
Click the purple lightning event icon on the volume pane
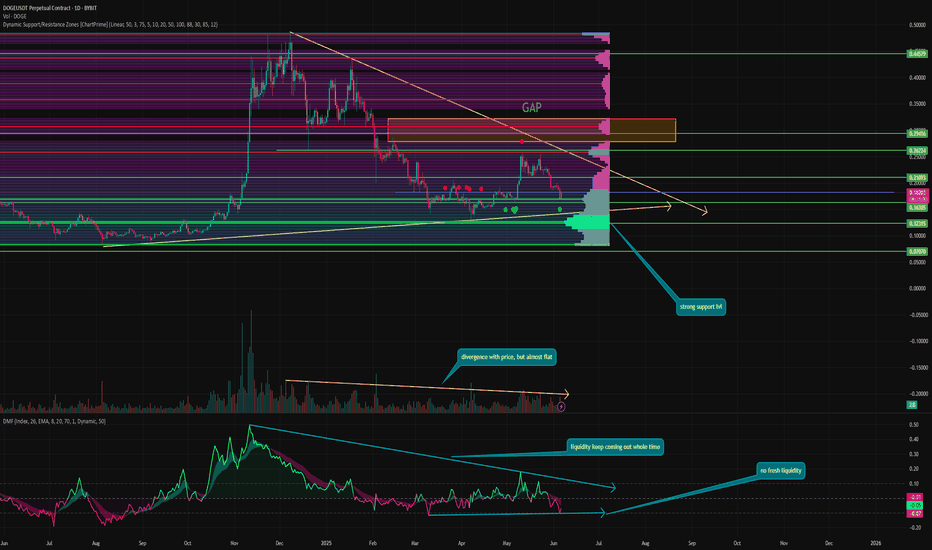pos(561,407)
